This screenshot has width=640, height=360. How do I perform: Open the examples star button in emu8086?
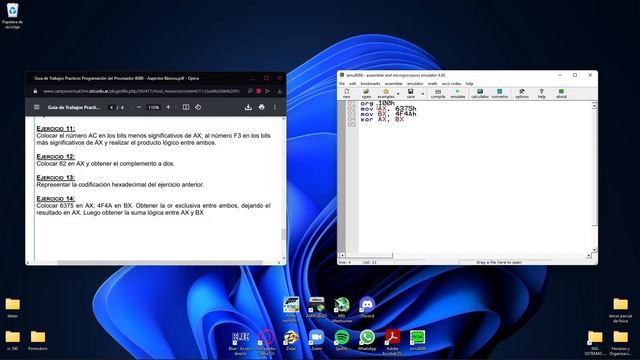[386, 93]
